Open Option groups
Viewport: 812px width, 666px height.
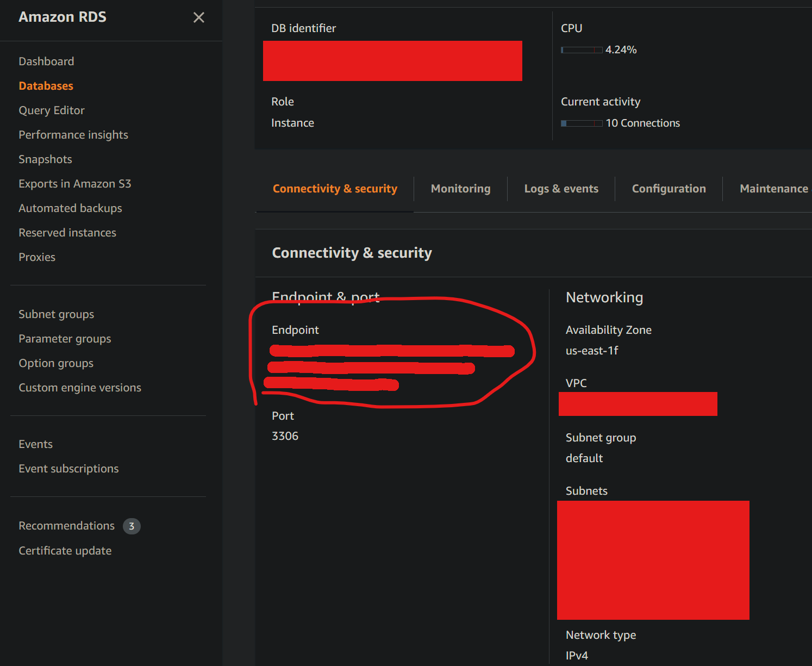pos(56,363)
